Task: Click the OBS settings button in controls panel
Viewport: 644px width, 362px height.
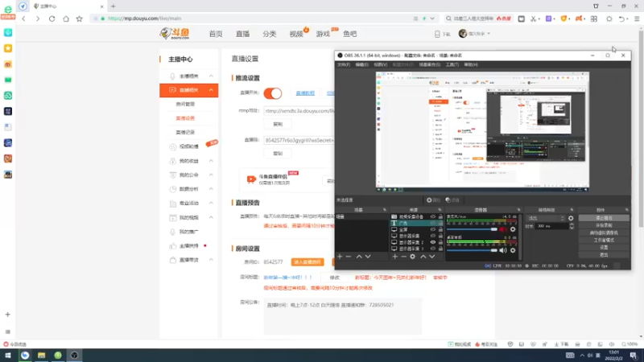Action: tap(603, 248)
